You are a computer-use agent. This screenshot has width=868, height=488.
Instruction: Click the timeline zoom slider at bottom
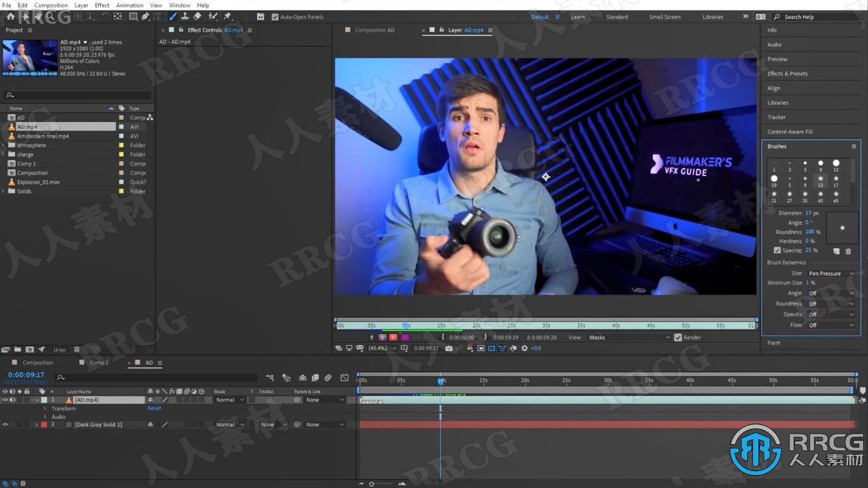[x=371, y=484]
